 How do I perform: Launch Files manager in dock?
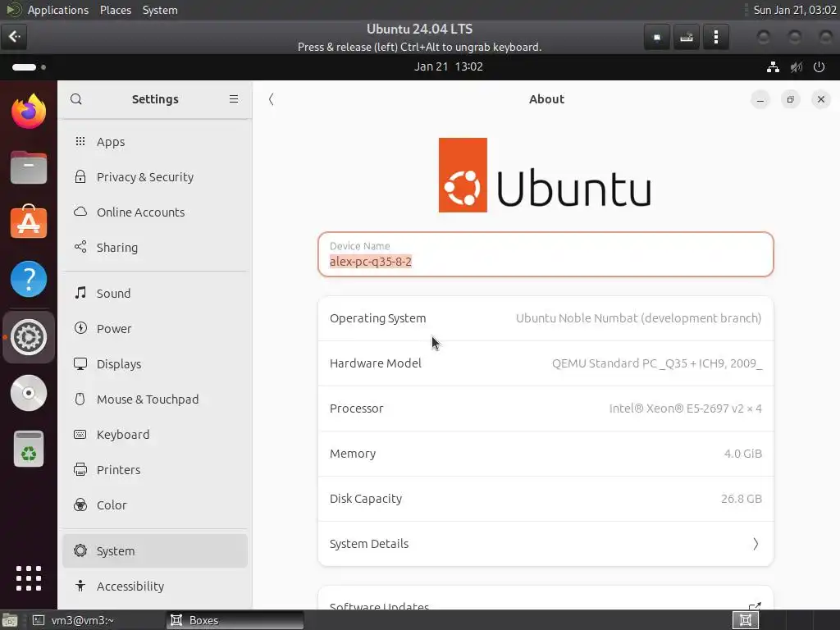(x=29, y=167)
